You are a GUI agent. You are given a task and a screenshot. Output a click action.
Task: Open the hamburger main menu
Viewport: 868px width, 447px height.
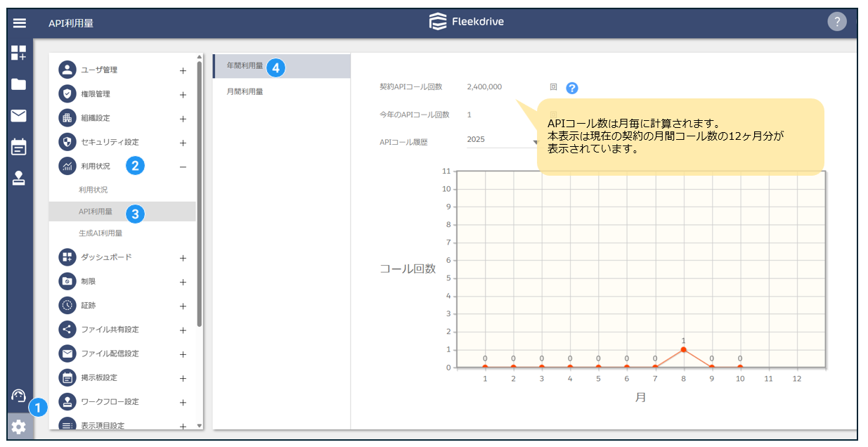point(19,22)
